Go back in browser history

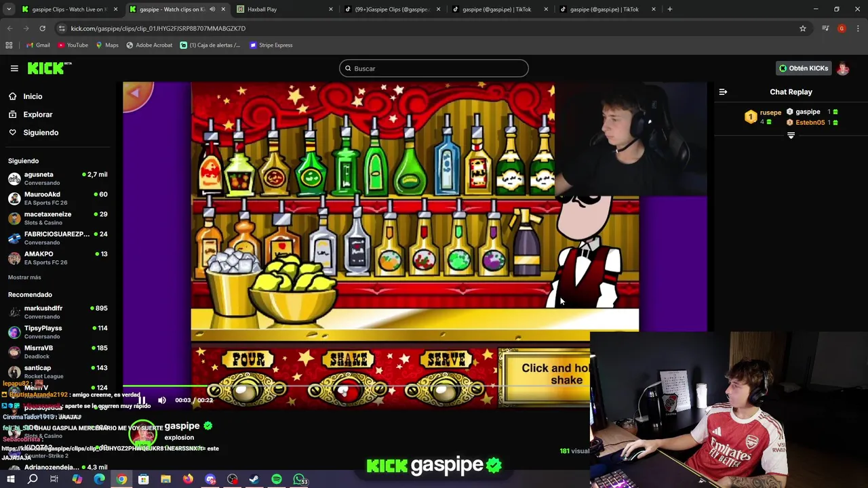pyautogui.click(x=9, y=28)
